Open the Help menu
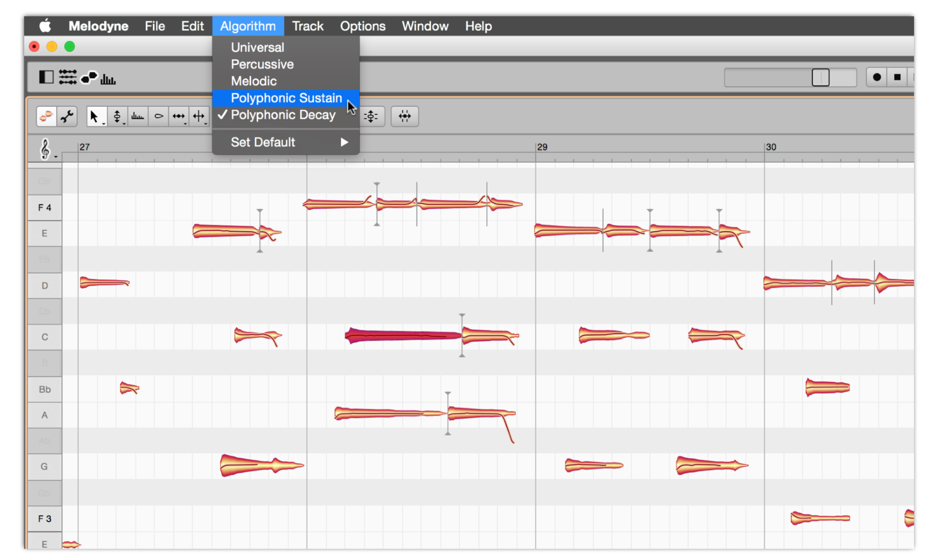The width and height of the screenshot is (940, 560). tap(478, 26)
